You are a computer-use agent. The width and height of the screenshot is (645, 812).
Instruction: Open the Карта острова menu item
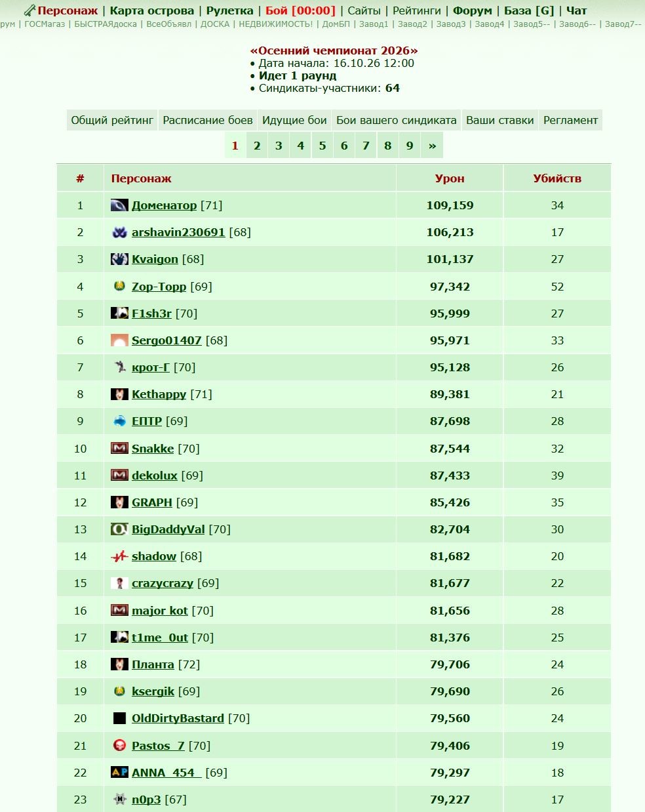(x=152, y=10)
